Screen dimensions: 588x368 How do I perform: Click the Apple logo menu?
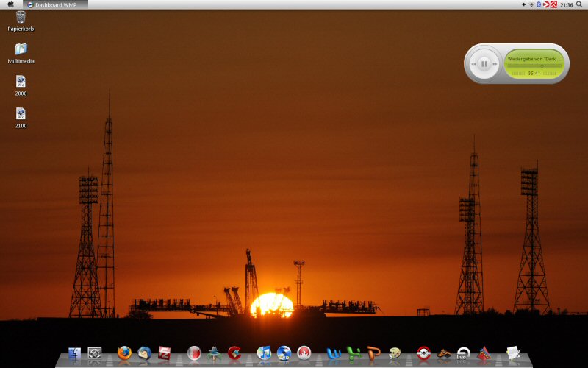10,4
